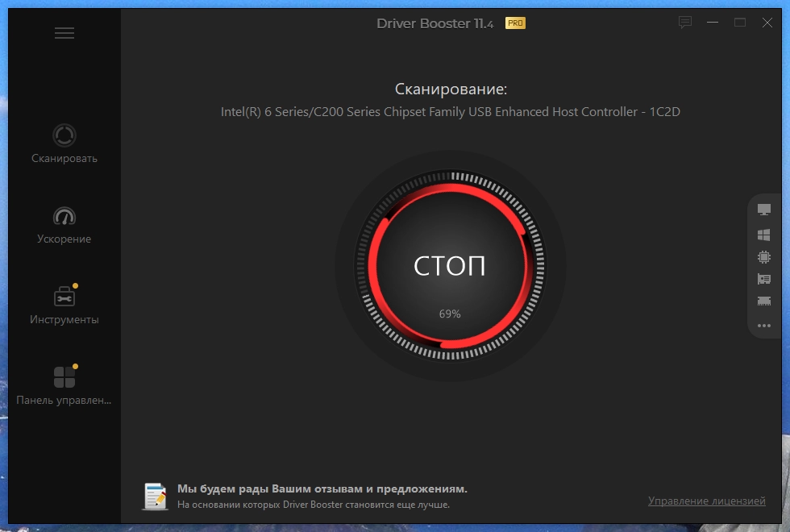Open the Инструменты toolbox section
Screen dimensions: 790x532
click(x=64, y=305)
